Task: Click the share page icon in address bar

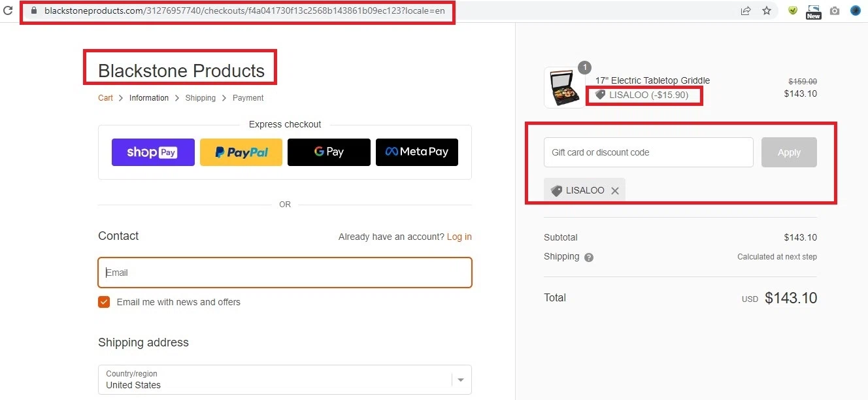Action: click(x=746, y=11)
